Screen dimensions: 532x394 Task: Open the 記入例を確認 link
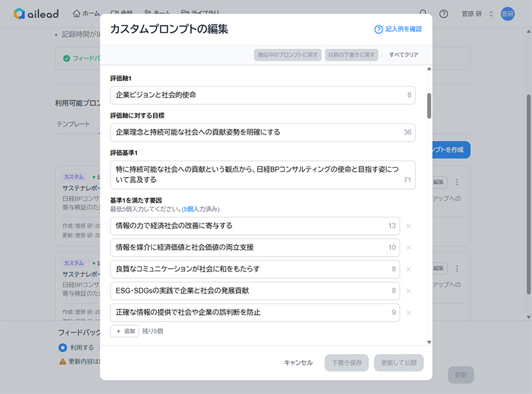398,29
